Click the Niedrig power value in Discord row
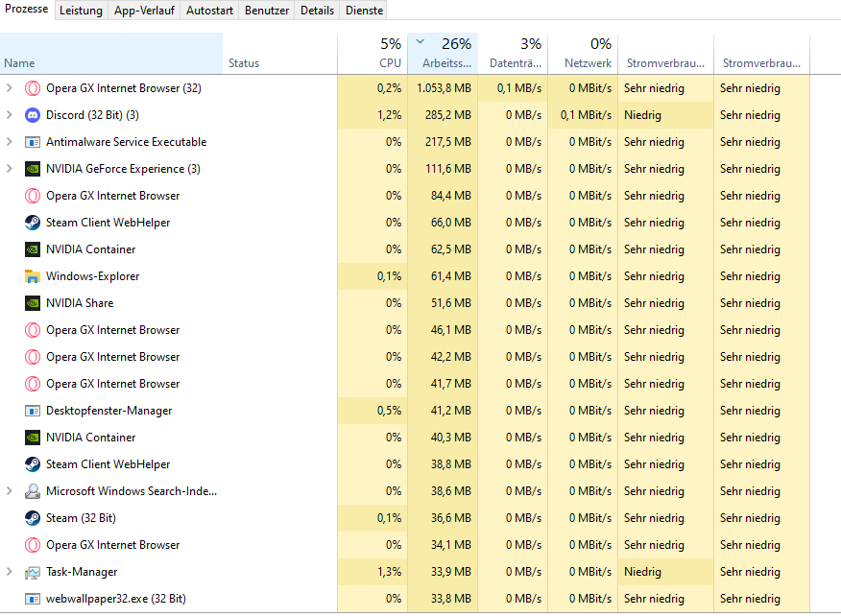This screenshot has height=616, width=841. click(642, 115)
